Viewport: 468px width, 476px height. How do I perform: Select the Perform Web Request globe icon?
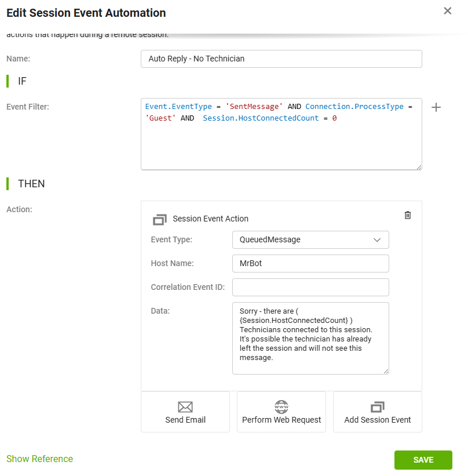pos(281,406)
